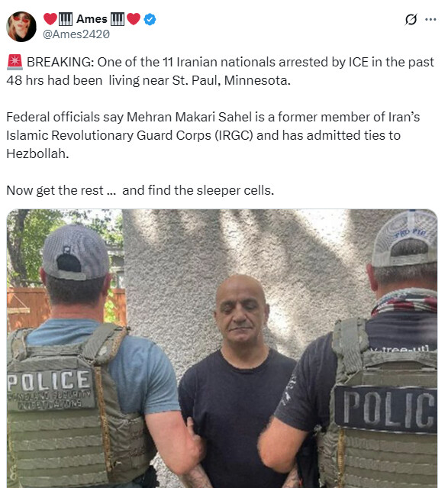This screenshot has width=448, height=488.
Task: Click the blue verified checkmark badge
Action: (150, 19)
